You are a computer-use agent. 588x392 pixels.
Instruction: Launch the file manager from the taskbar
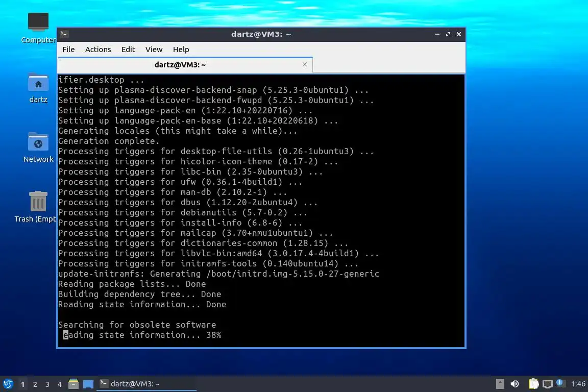point(73,384)
